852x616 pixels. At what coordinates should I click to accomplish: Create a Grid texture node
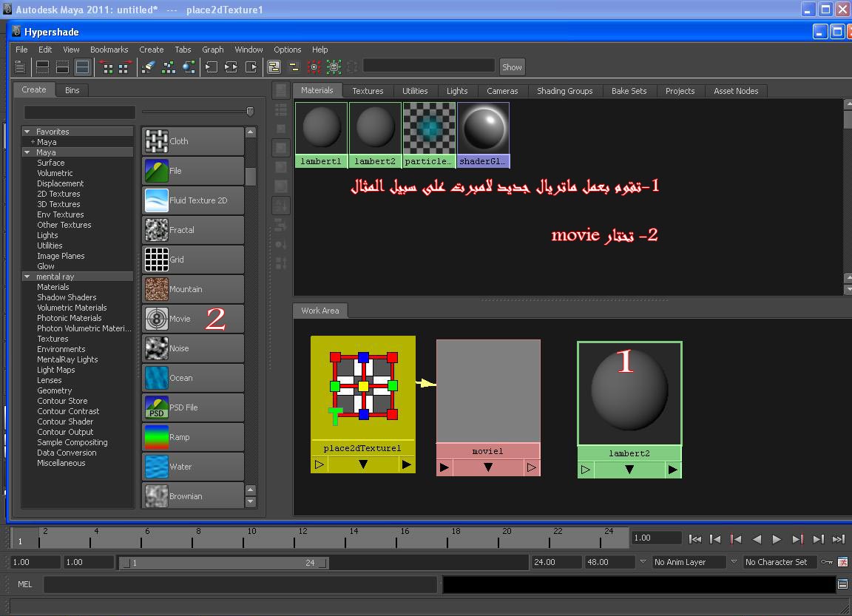pyautogui.click(x=193, y=260)
